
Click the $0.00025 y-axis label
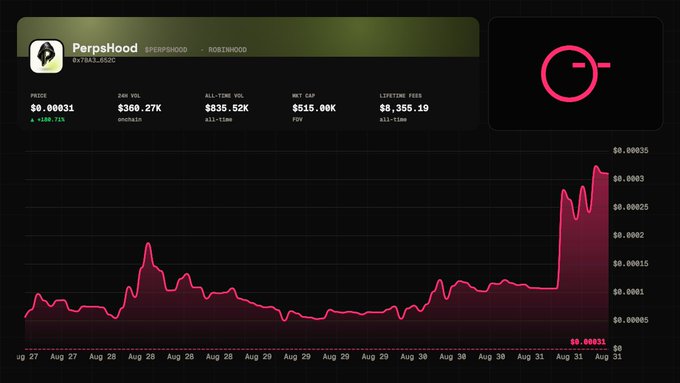tap(631, 207)
